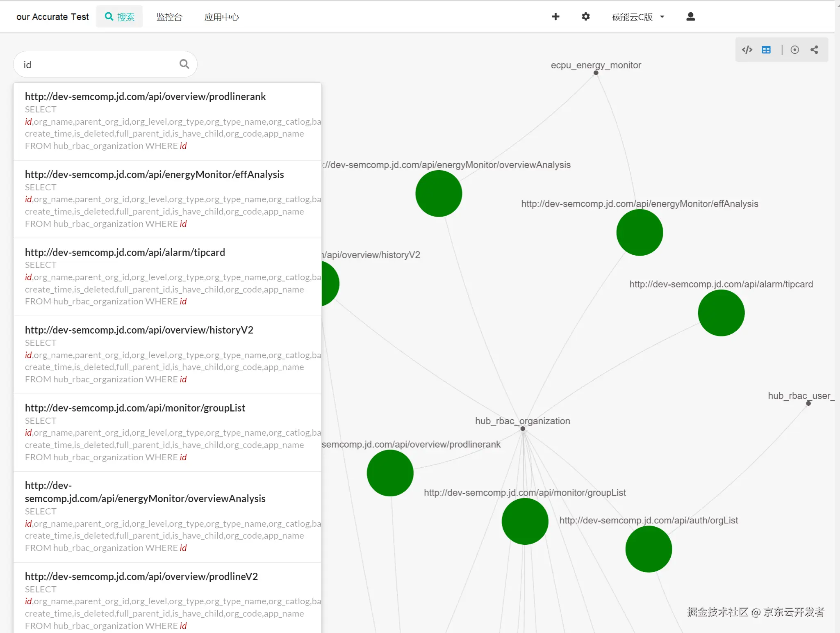Switch to table view icon in graph toolbar
The image size is (840, 633).
pyautogui.click(x=766, y=50)
